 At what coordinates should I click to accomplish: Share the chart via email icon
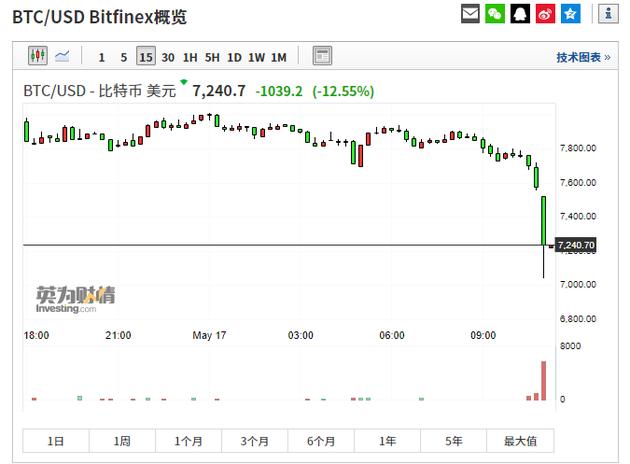click(470, 14)
